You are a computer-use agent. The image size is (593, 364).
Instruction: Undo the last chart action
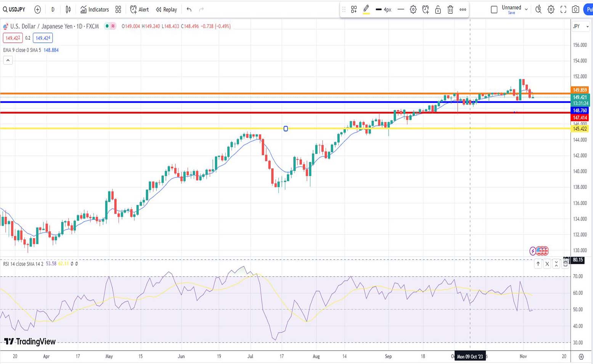pyautogui.click(x=189, y=10)
